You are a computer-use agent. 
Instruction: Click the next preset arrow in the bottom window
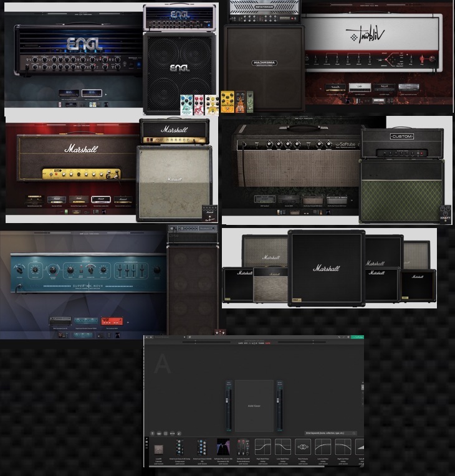[151, 337]
